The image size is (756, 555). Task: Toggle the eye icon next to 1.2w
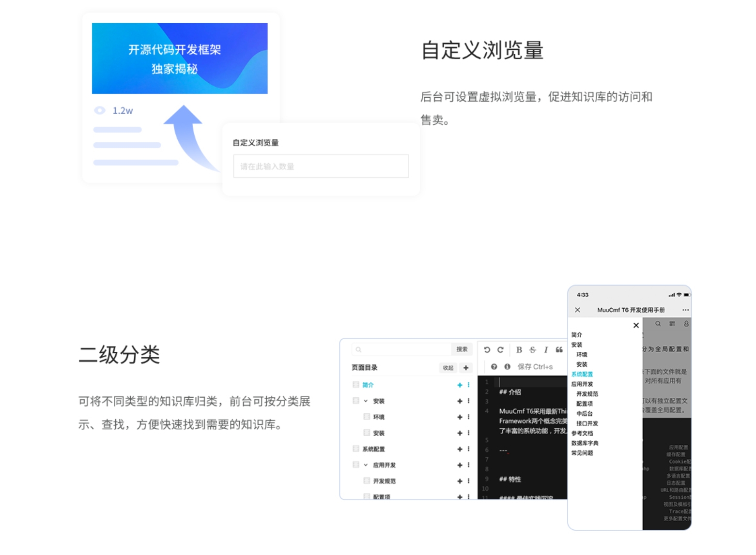[x=100, y=110]
